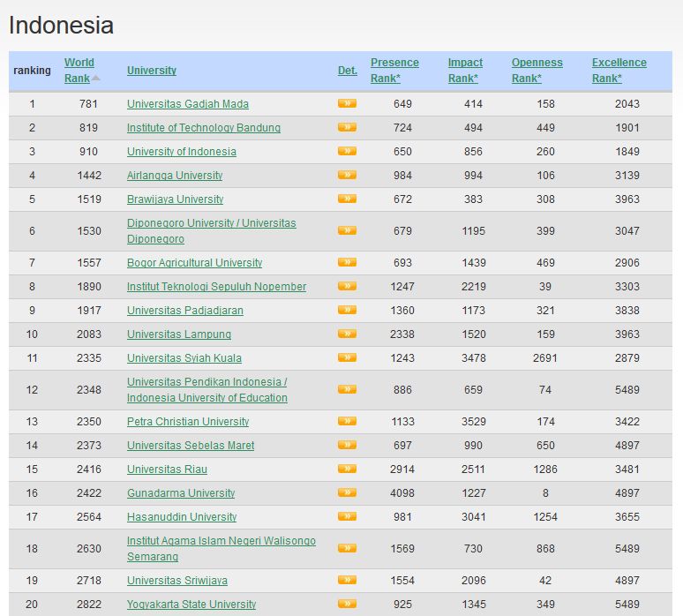Visit Brawijaya University page link
The width and height of the screenshot is (683, 616).
175,199
